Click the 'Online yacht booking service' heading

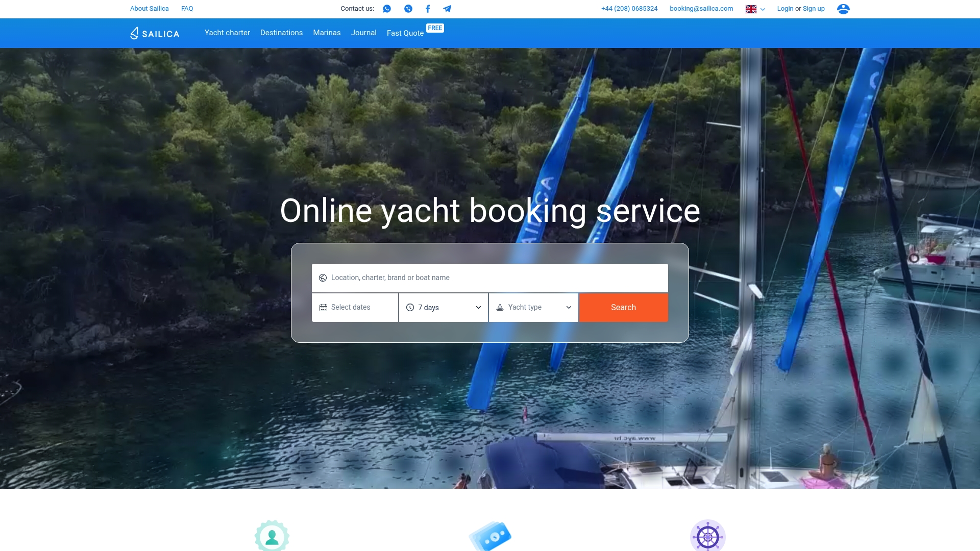click(490, 211)
